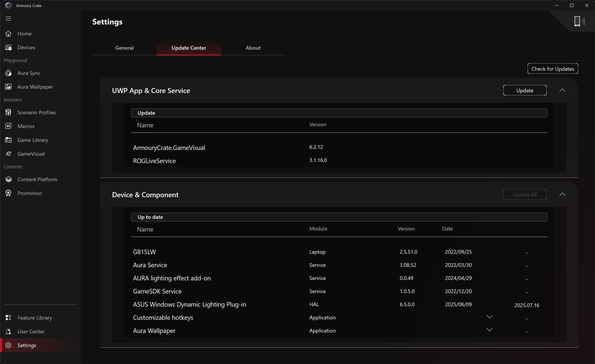Click the Promotion badge icon
Image resolution: width=595 pixels, height=364 pixels.
point(9,193)
